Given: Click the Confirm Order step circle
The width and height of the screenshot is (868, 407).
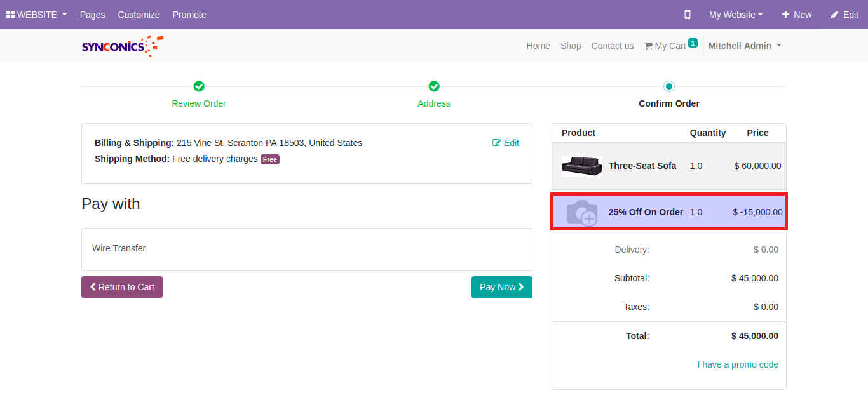Looking at the screenshot, I should [x=668, y=86].
